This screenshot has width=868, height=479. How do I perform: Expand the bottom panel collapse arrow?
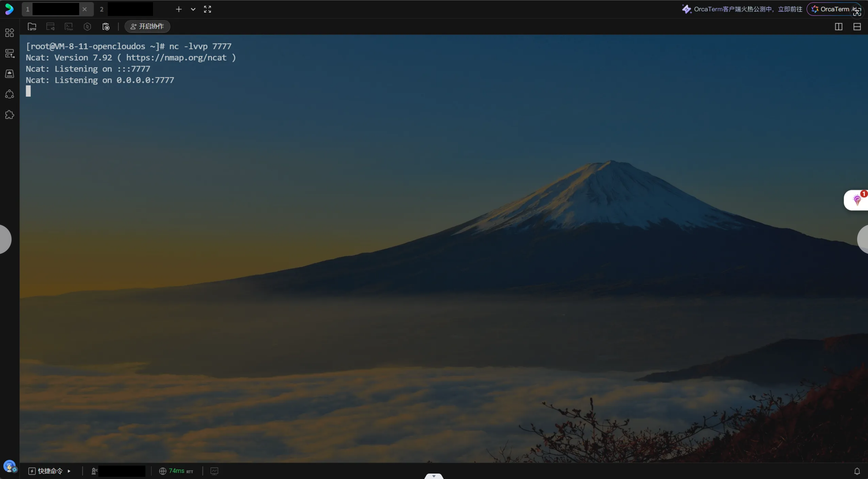coord(434,476)
